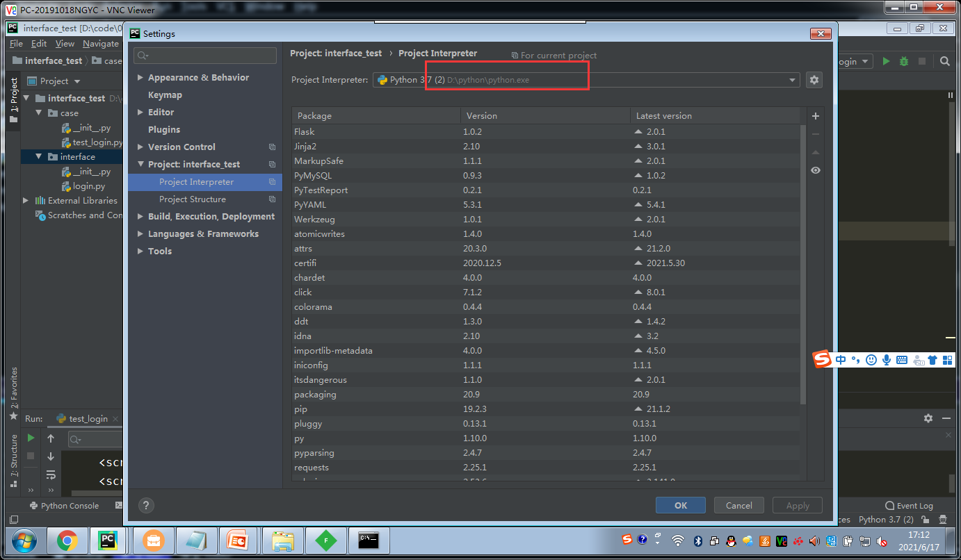Hide the Run panel with the minus icon
The height and width of the screenshot is (560, 961).
pos(946,418)
